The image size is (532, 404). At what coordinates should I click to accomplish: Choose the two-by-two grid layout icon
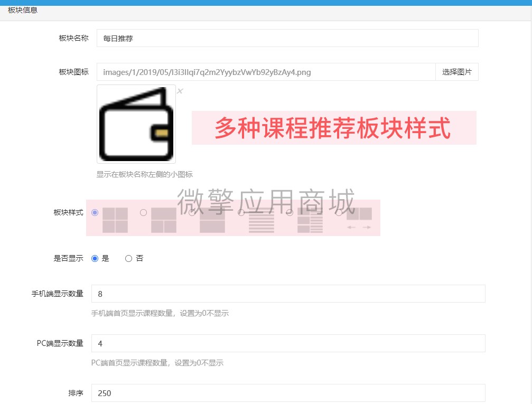point(115,220)
